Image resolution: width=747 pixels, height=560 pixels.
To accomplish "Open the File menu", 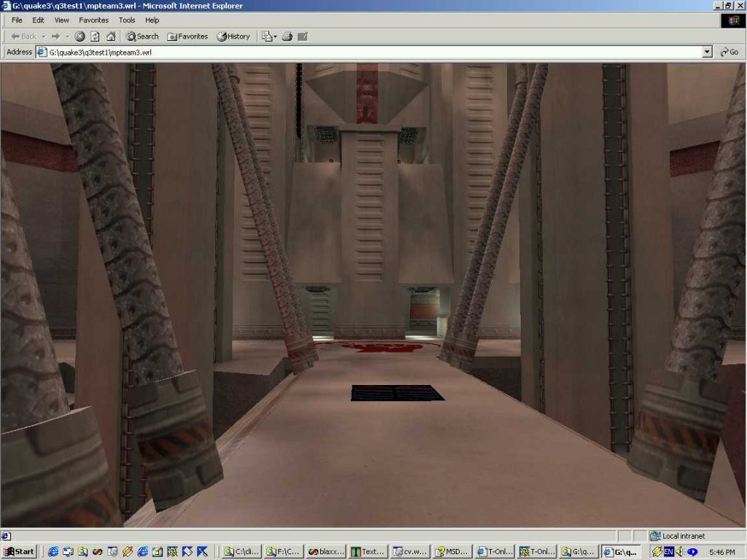I will [17, 20].
